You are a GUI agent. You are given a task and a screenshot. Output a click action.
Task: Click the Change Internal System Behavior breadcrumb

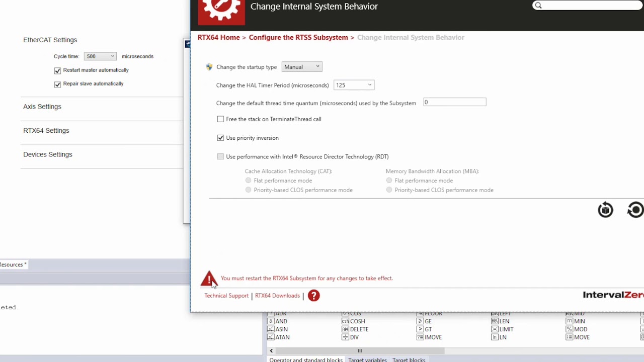pos(411,38)
